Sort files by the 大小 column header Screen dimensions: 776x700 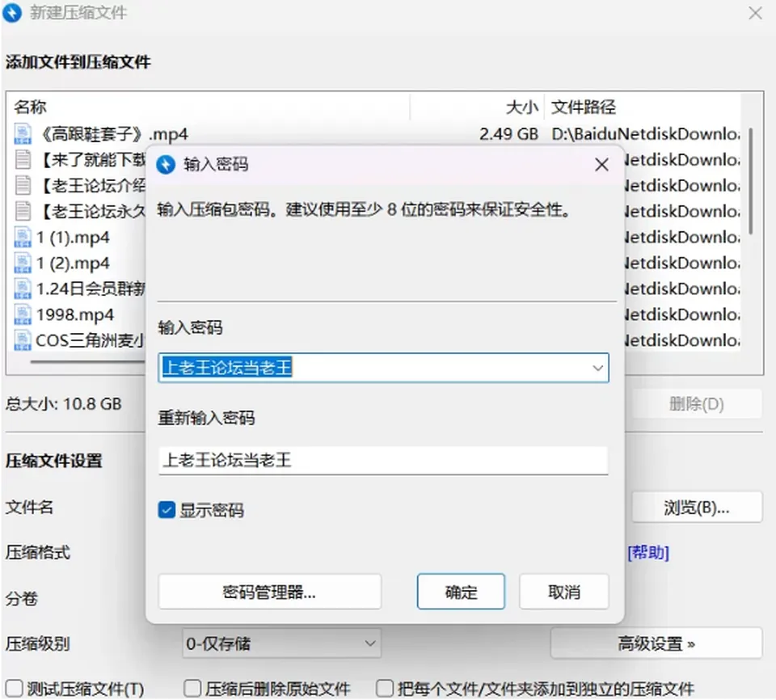tap(521, 107)
